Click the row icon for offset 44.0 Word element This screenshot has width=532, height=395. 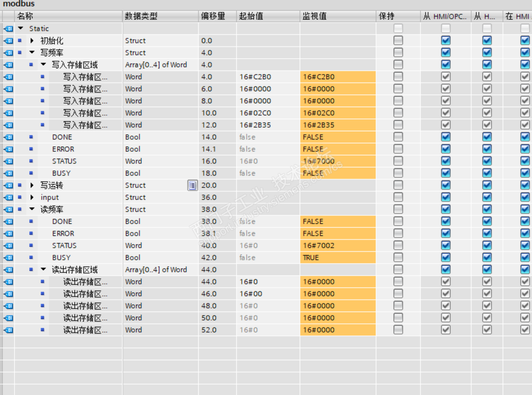[8, 282]
